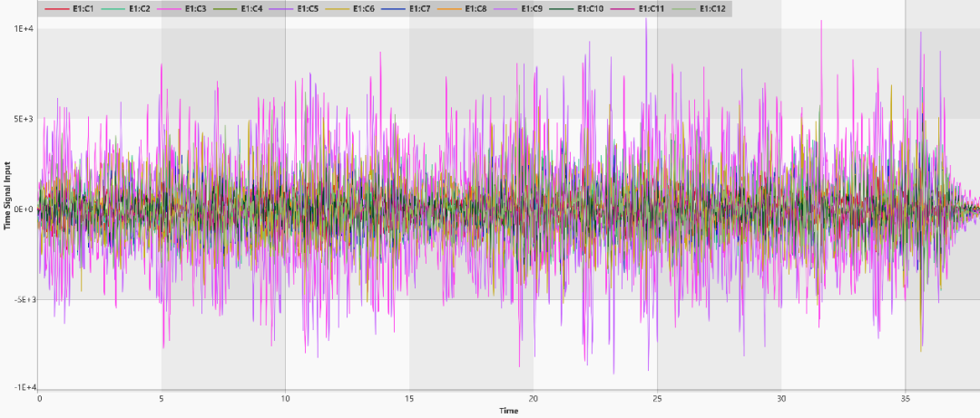Click the 0E+0 y-axis tick label
Image resolution: width=980 pixels, height=418 pixels.
pos(24,209)
